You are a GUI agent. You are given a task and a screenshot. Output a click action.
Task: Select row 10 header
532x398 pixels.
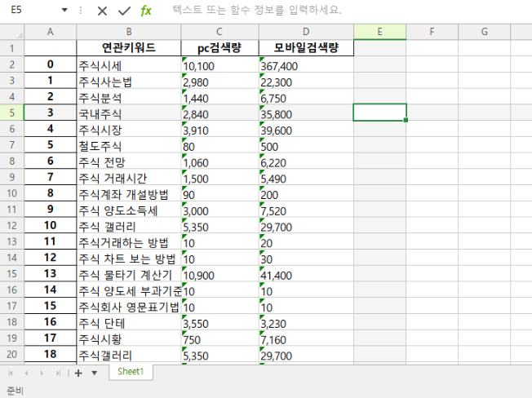[12, 193]
